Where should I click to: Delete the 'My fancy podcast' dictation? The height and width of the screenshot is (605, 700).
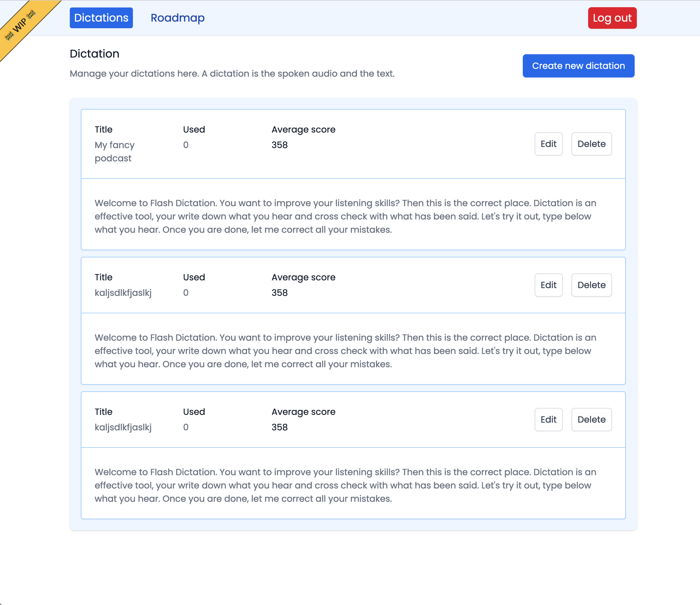[x=591, y=144]
